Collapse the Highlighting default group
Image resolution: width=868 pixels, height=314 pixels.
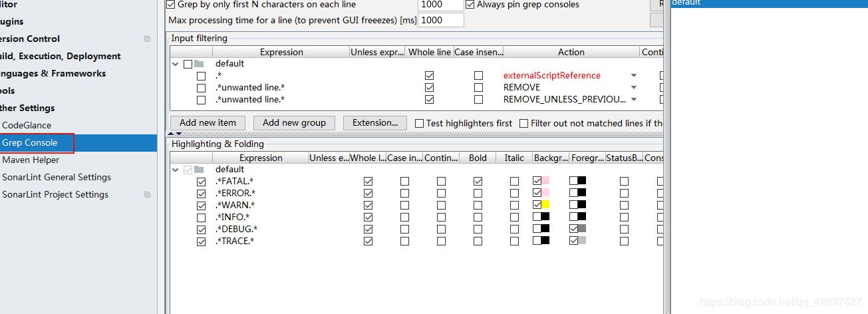[x=176, y=170]
